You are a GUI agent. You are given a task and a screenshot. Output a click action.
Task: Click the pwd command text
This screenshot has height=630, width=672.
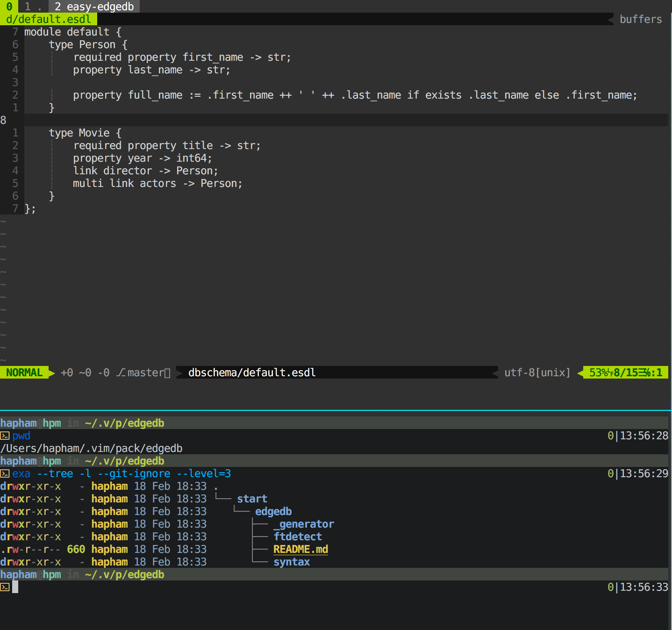coord(21,436)
